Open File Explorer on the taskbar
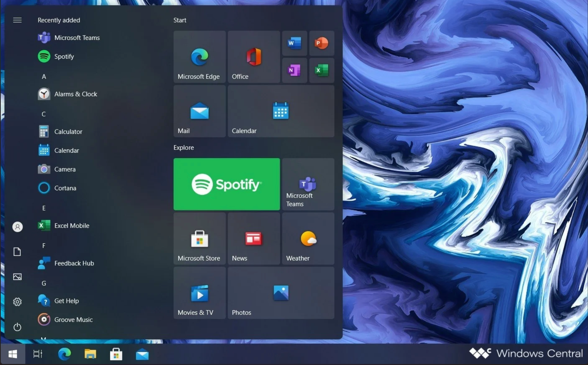This screenshot has width=588, height=365. click(x=90, y=354)
